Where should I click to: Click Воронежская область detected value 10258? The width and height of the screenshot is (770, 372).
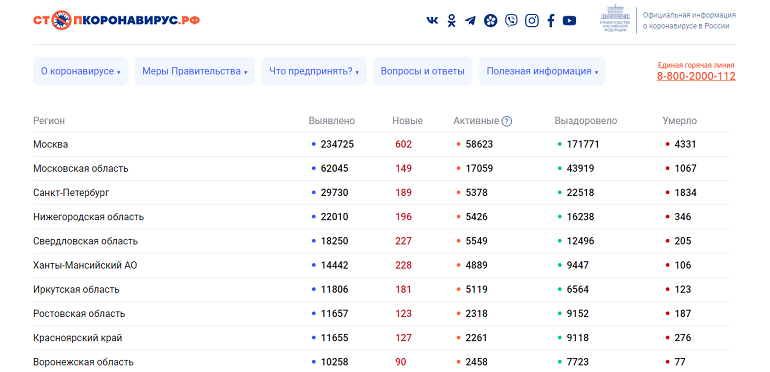pyautogui.click(x=334, y=362)
